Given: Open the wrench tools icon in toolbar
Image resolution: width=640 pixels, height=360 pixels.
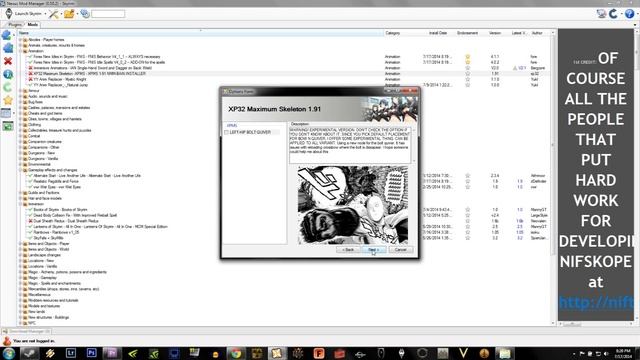Looking at the screenshot, I should pyautogui.click(x=53, y=14).
